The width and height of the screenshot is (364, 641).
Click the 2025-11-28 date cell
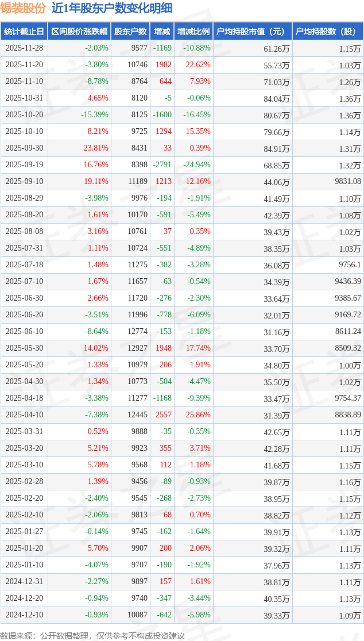24,48
